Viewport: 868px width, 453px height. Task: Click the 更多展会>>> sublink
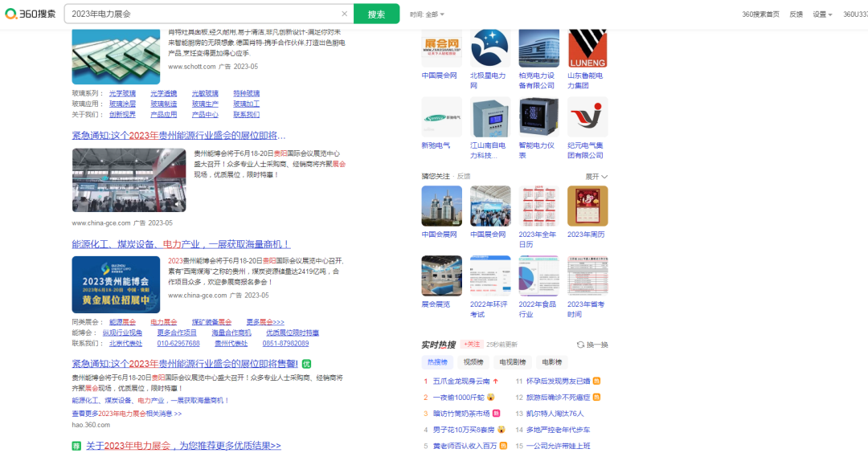265,322
